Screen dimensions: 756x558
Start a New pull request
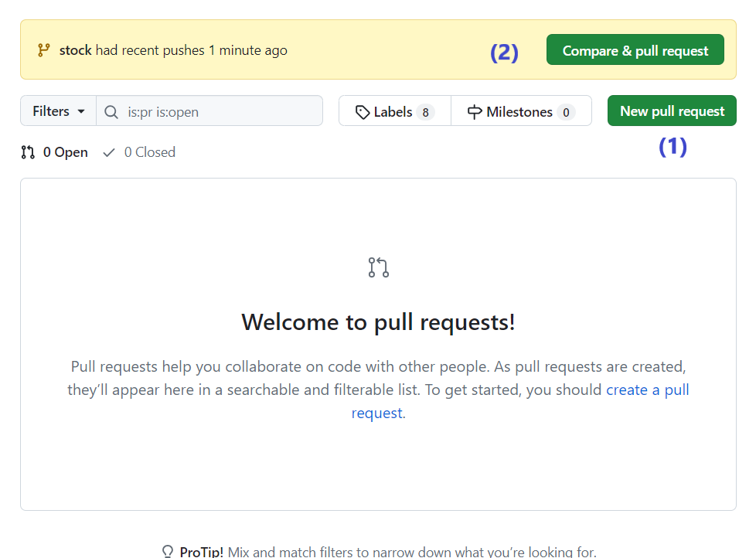click(x=672, y=111)
